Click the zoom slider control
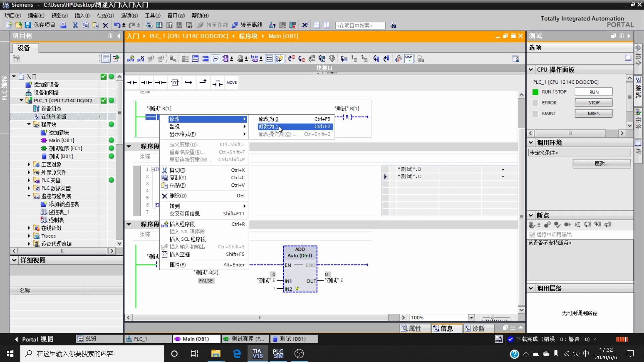 click(492, 317)
